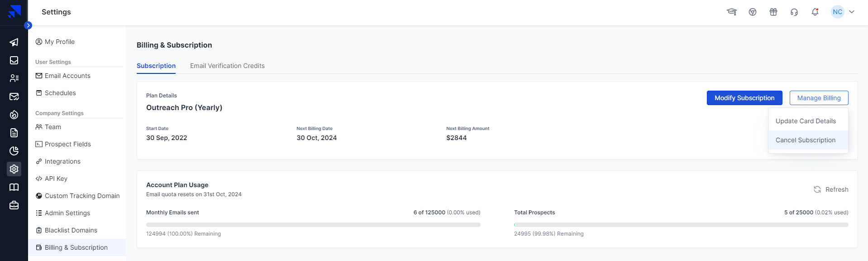Select Billing & Subscription in sidebar

(x=77, y=247)
